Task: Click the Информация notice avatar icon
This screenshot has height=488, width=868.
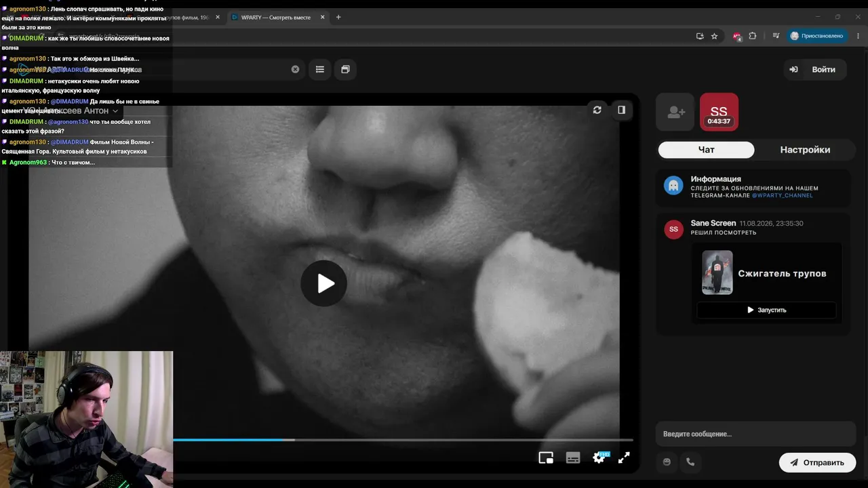Action: pyautogui.click(x=673, y=185)
